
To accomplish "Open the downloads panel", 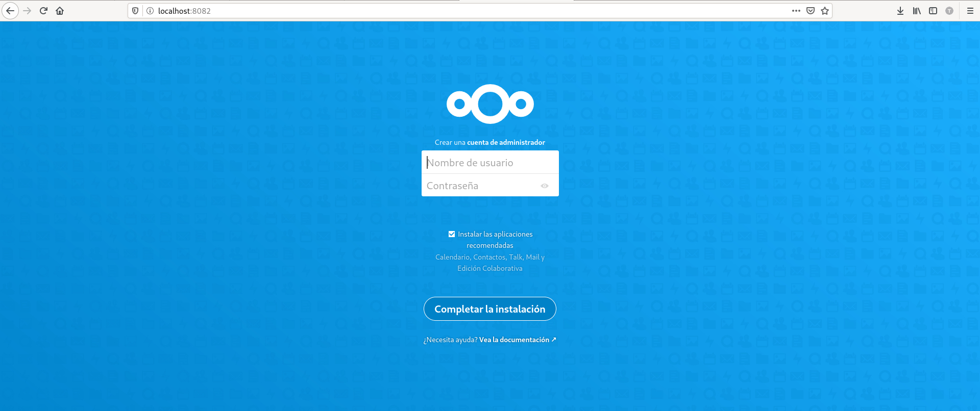I will (x=900, y=11).
